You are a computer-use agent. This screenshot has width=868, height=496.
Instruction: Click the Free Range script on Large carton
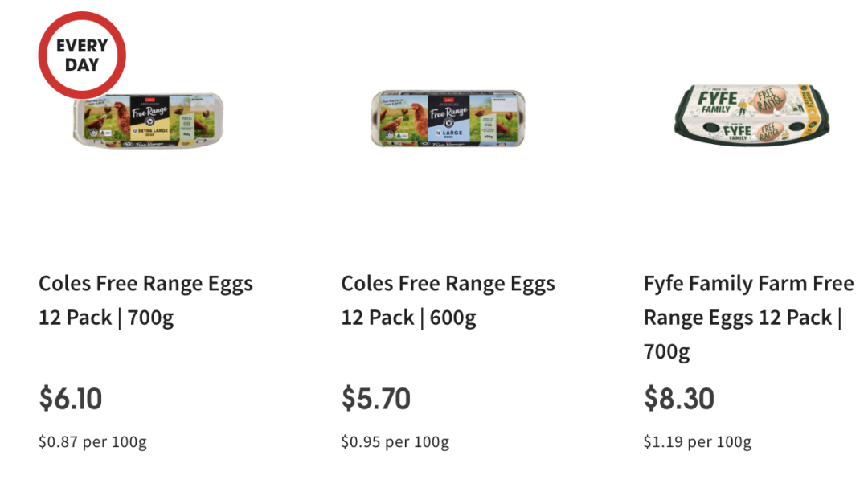click(447, 110)
